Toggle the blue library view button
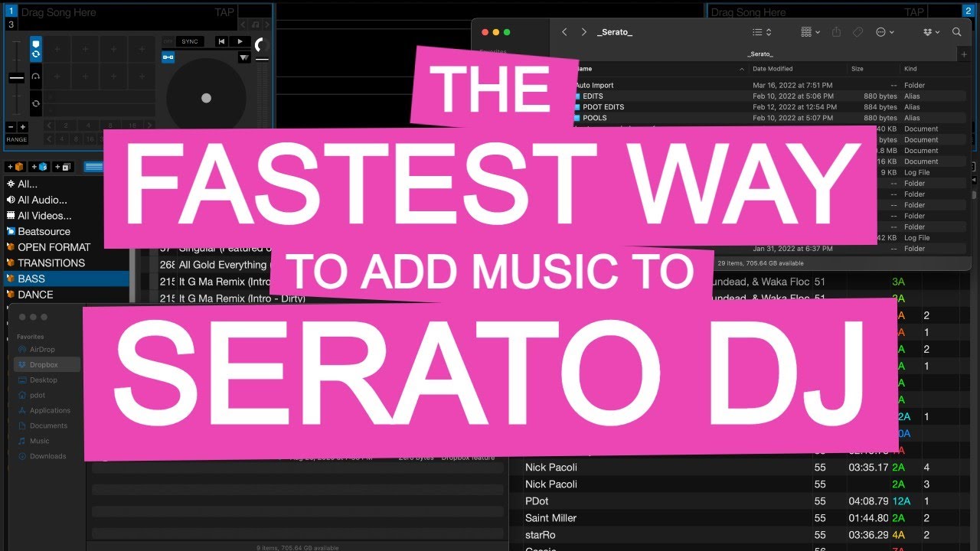 tap(93, 167)
